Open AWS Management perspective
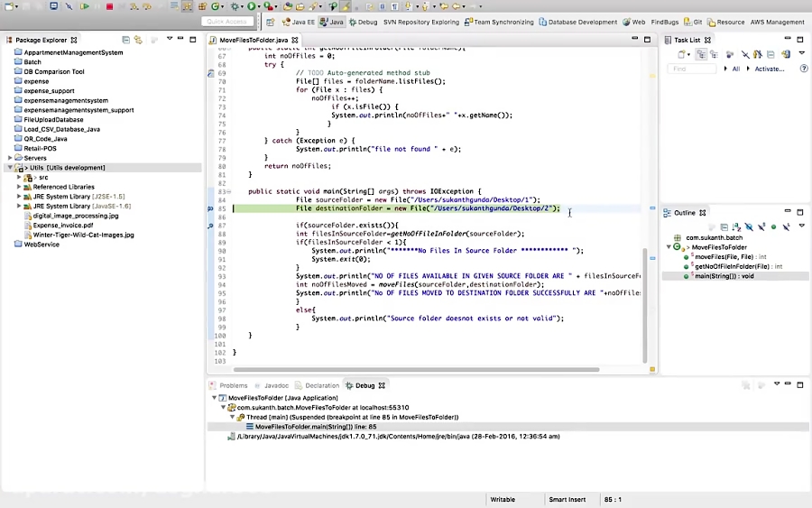Viewport: 812px width, 508px height. [x=777, y=22]
